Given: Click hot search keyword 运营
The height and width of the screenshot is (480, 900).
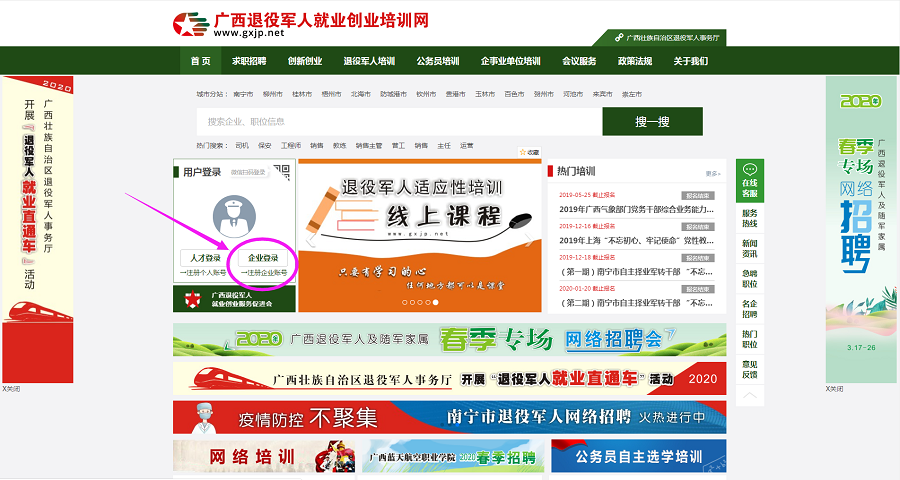Looking at the screenshot, I should (467, 146).
